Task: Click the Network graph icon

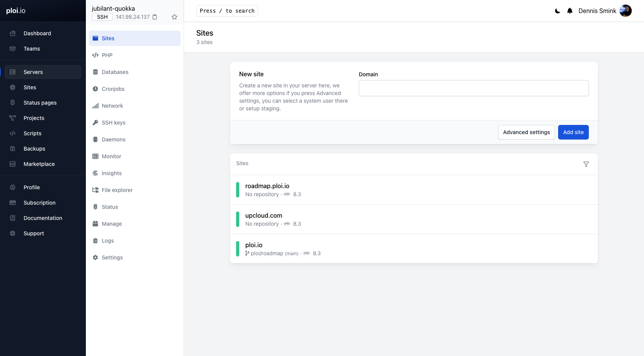Action: click(95, 106)
